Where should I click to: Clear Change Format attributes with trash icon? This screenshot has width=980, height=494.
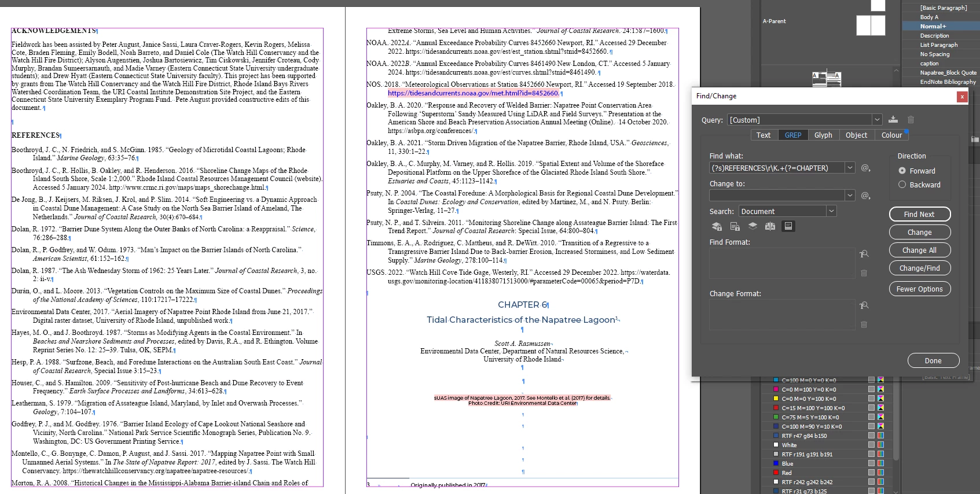864,325
